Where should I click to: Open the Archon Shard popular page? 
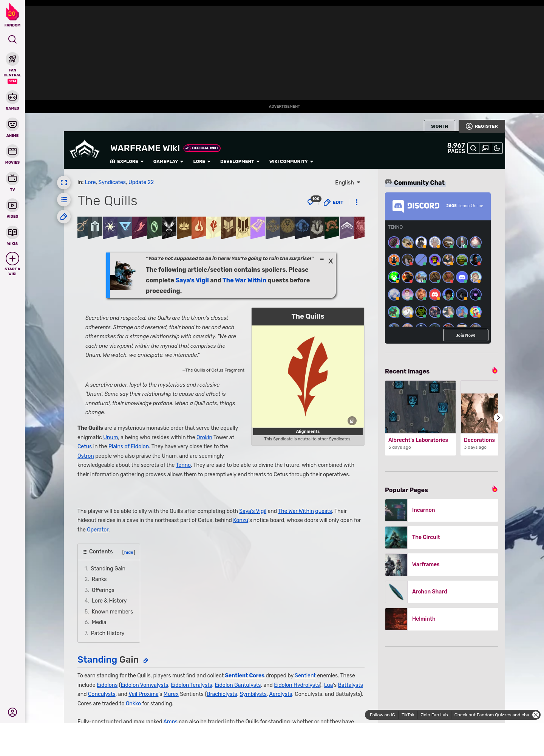coord(442,592)
